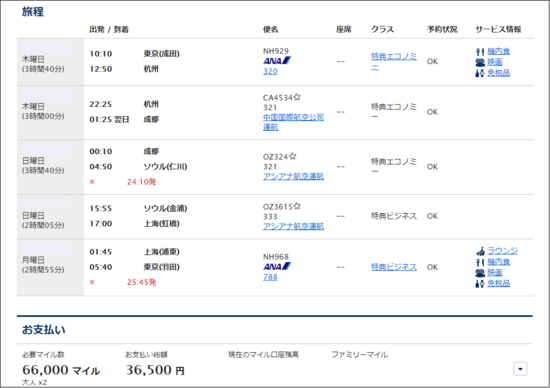Open the 機内食 link for NH929
Screen dimensions: 550x388
498,52
